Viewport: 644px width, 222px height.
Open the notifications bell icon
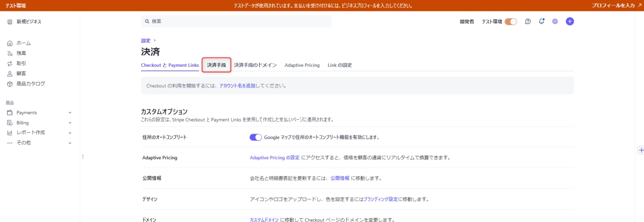(x=541, y=21)
